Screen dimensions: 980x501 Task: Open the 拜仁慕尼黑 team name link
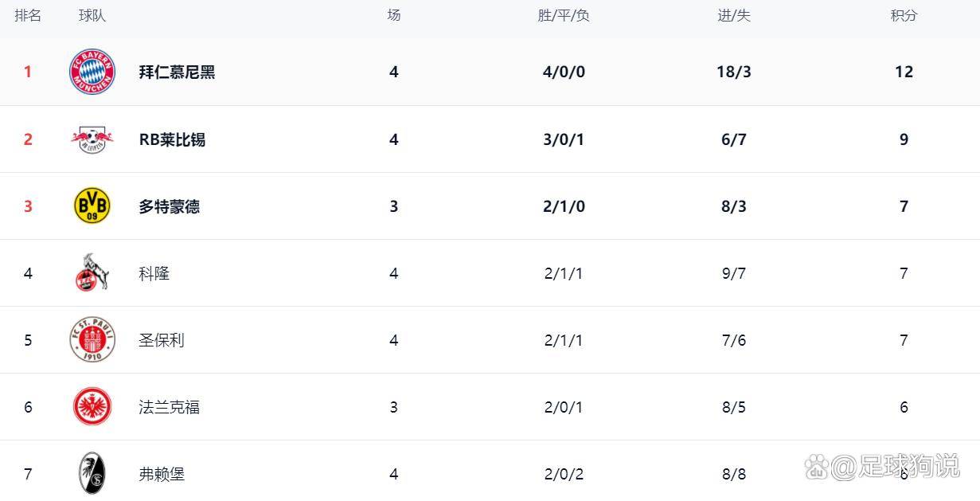[177, 72]
